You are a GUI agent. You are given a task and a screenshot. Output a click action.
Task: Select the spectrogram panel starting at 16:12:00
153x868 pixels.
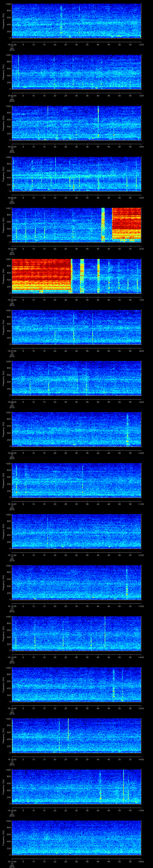(x=76, y=582)
